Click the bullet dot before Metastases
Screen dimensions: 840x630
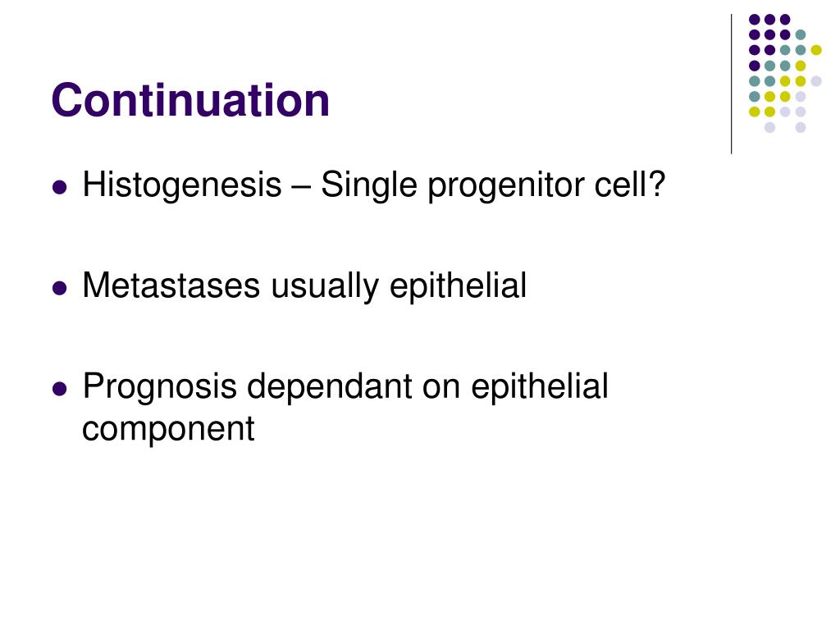click(60, 288)
